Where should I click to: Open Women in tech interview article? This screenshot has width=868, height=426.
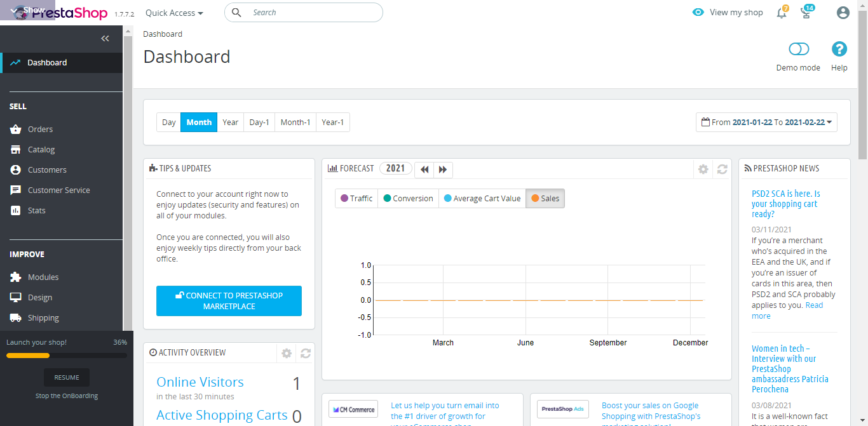pos(790,369)
